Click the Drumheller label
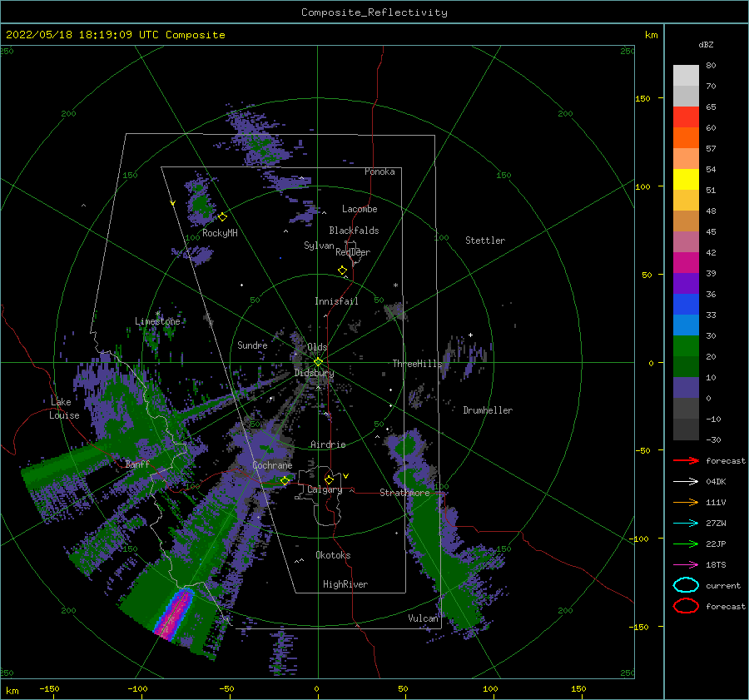Image resolution: width=749 pixels, height=700 pixels. tap(488, 410)
